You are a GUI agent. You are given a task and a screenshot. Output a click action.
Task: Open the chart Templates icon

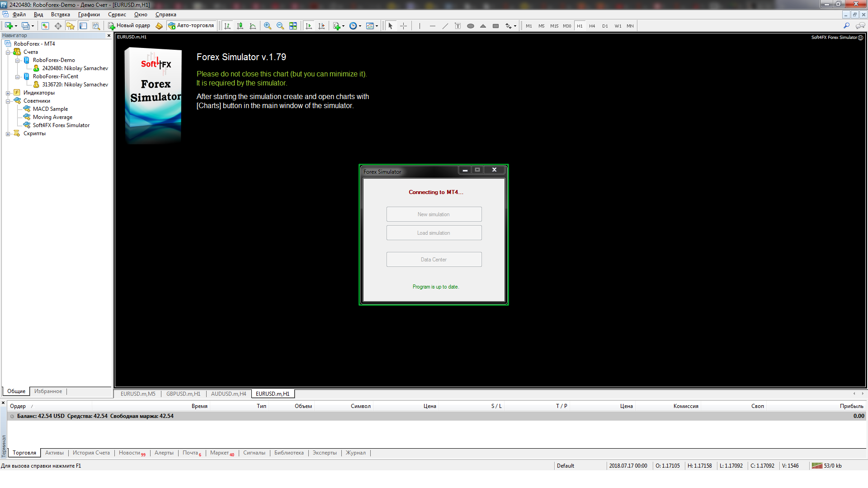[x=370, y=26]
